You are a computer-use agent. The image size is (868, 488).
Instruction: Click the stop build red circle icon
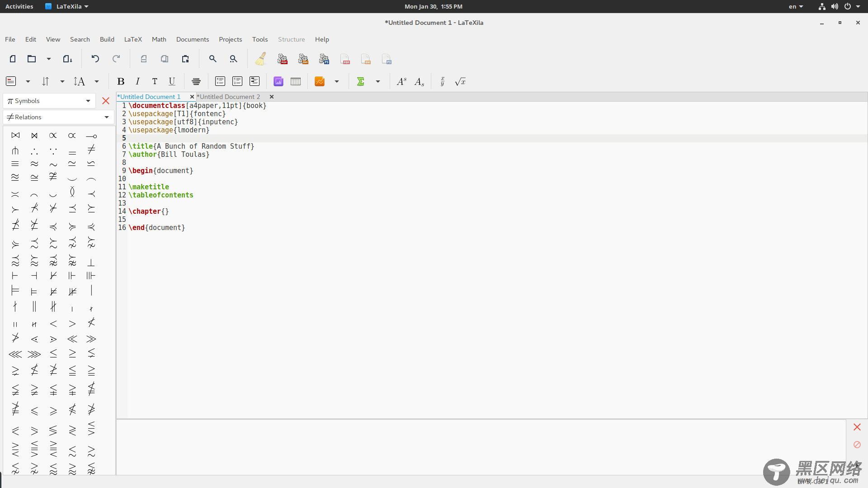click(857, 445)
